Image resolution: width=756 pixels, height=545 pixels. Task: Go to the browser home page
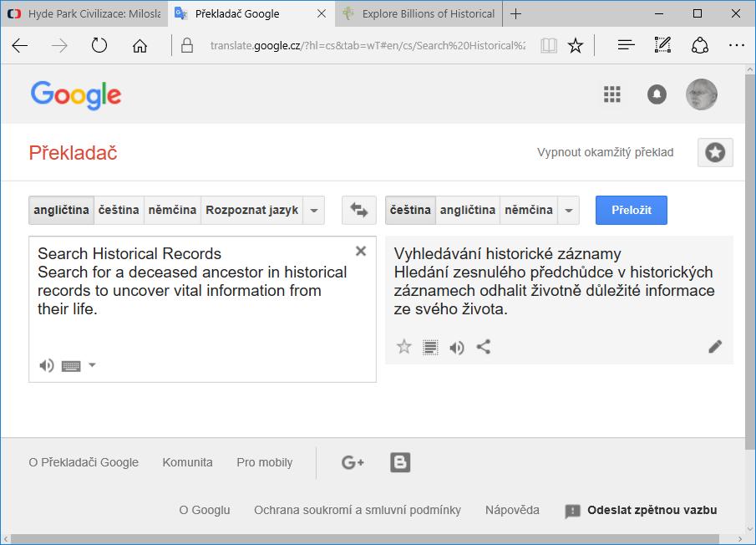(x=140, y=46)
